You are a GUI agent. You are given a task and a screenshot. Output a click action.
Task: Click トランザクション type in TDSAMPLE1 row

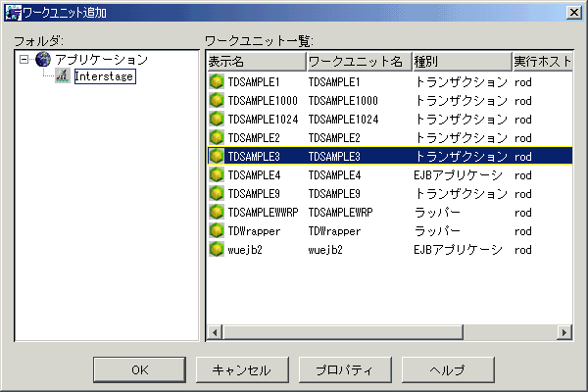pyautogui.click(x=462, y=82)
